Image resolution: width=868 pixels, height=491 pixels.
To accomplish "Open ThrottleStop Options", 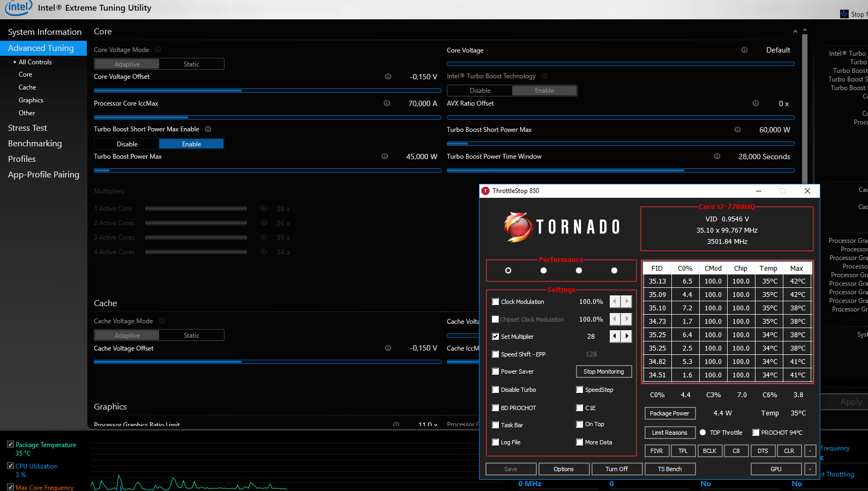I will click(x=564, y=469).
